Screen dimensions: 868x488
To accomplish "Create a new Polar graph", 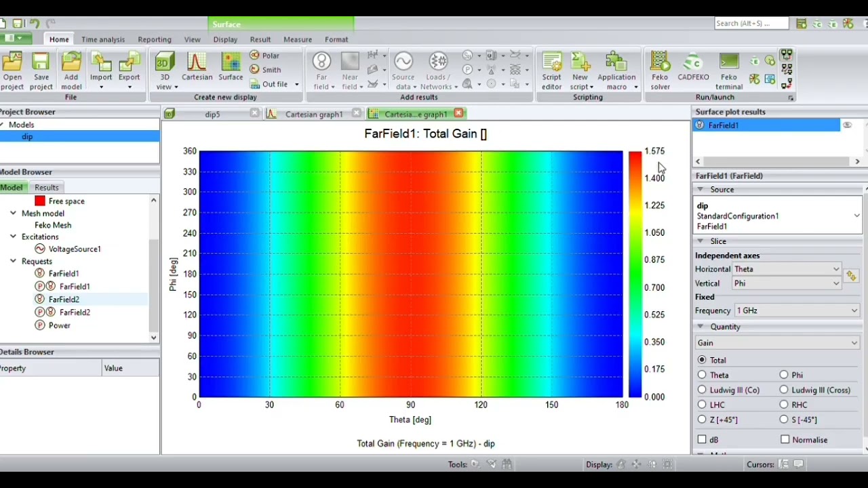I will tap(264, 56).
